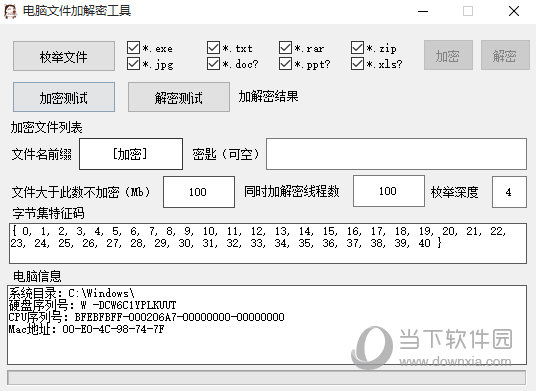Focus the 文件名前缀 prefix input field
Screen dimensions: 536x391
click(x=131, y=154)
